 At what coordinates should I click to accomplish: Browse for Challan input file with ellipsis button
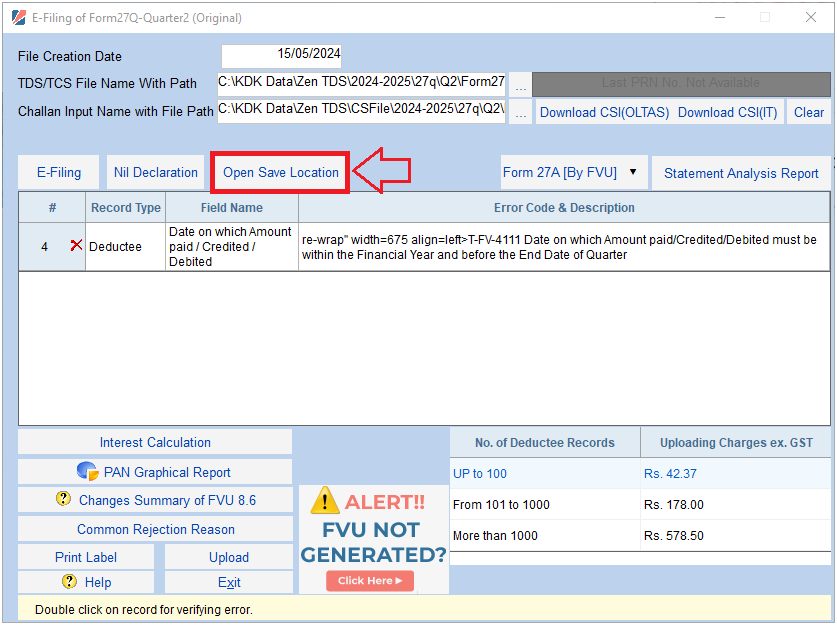pyautogui.click(x=520, y=112)
